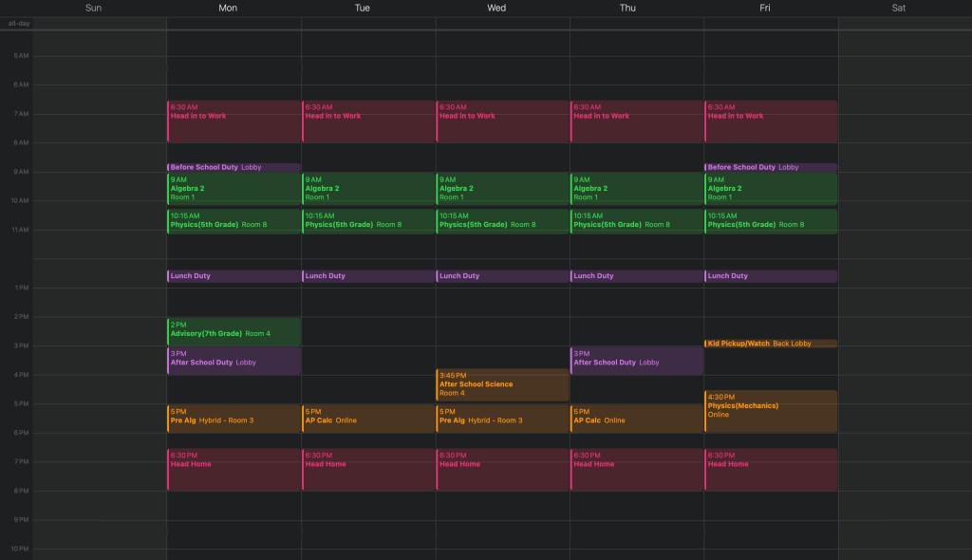
Task: Select Wednesday's Lunch Duty event
Action: [x=502, y=276]
